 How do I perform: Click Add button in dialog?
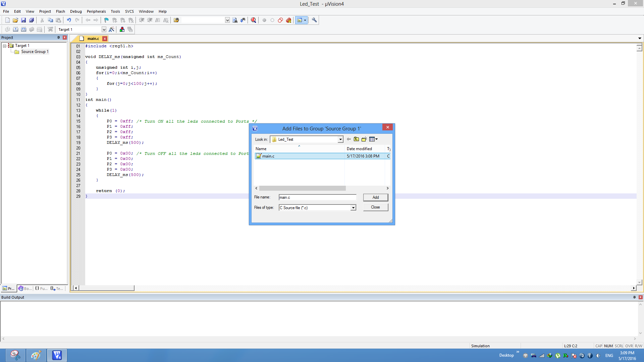pos(375,197)
